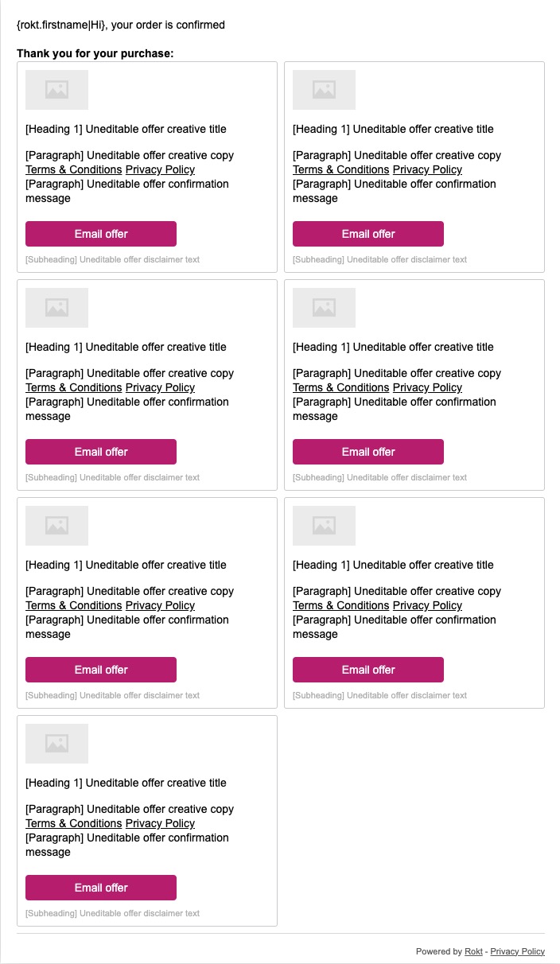
Task: Click image placeholder in bottom single card
Action: click(56, 744)
